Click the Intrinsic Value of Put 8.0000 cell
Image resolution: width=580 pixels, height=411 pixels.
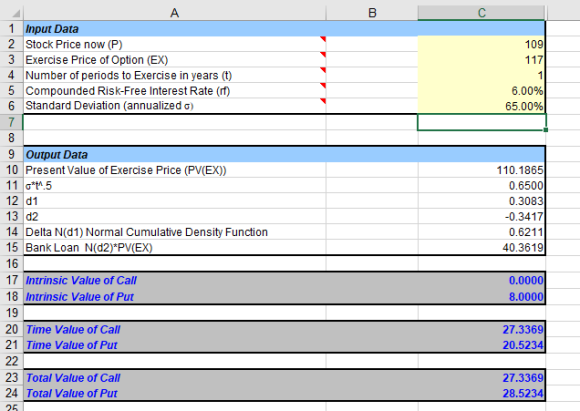pos(481,297)
